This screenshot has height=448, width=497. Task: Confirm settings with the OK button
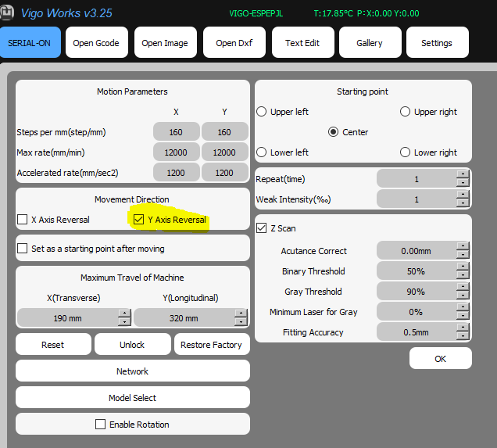pos(441,358)
